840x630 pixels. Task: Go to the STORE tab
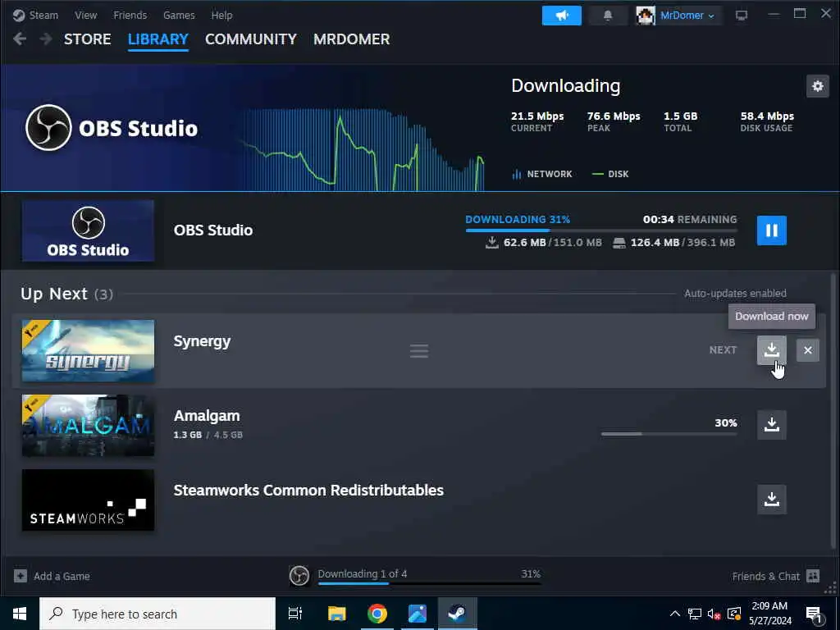click(87, 39)
